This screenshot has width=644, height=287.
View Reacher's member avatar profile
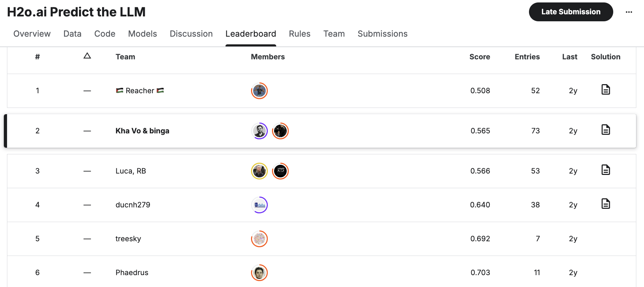click(x=259, y=91)
